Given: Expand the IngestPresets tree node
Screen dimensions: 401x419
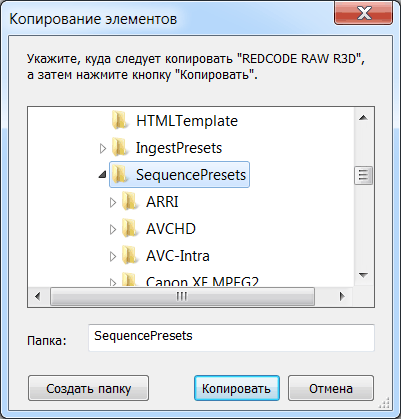Looking at the screenshot, I should [103, 148].
